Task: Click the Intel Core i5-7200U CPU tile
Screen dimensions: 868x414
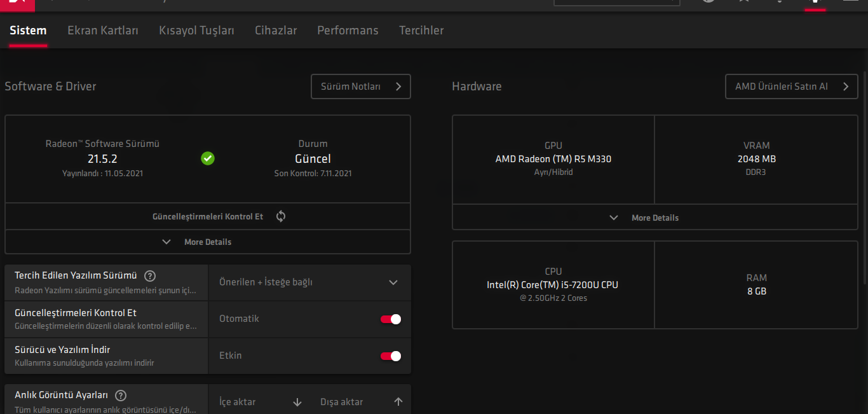Action: 553,284
